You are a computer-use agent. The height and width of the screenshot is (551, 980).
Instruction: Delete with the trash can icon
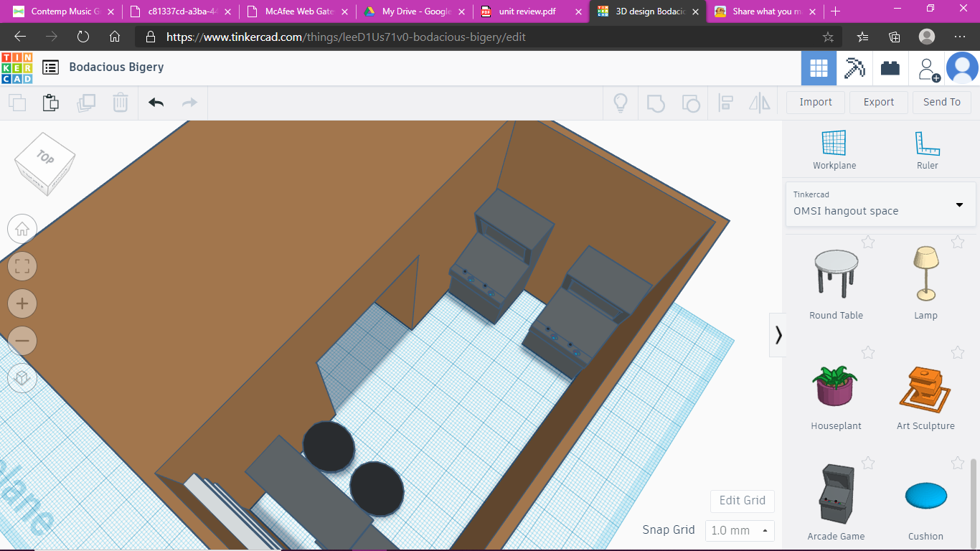121,103
